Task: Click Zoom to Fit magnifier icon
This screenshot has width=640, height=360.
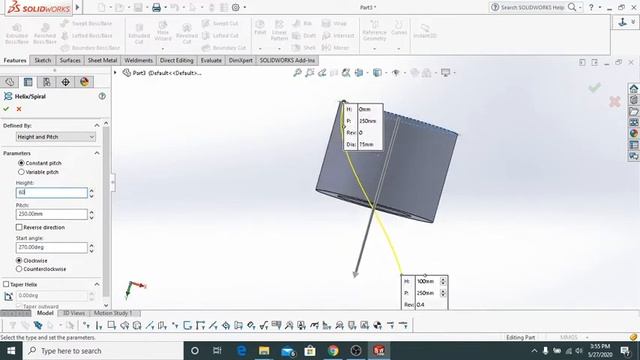Action: pos(298,73)
